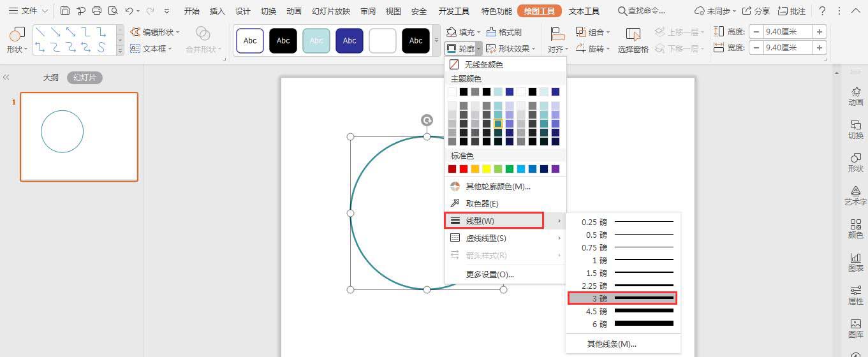Open the 未同步 sync dropdown
868x357 pixels.
point(715,11)
